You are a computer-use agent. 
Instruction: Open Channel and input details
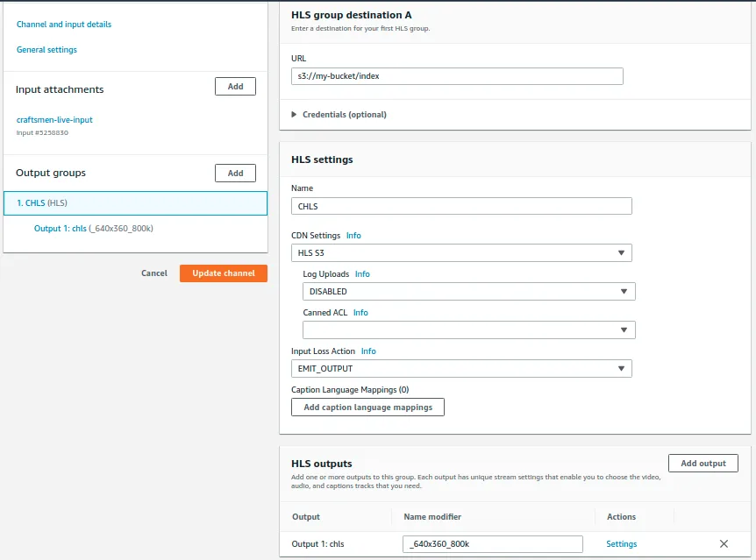tap(64, 24)
